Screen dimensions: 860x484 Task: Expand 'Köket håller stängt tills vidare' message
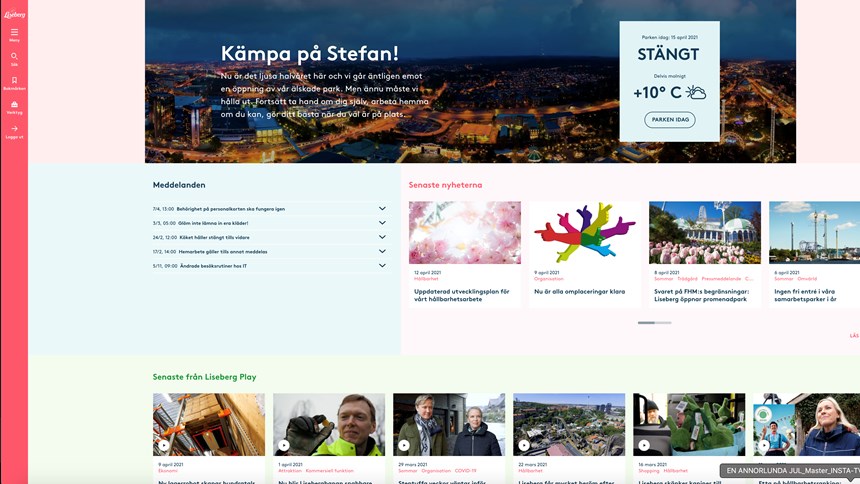382,237
